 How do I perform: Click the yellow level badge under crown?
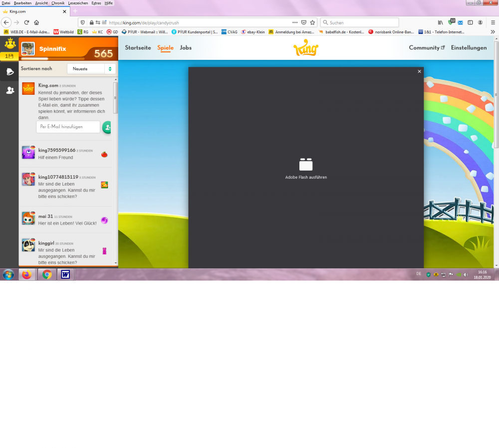9,56
